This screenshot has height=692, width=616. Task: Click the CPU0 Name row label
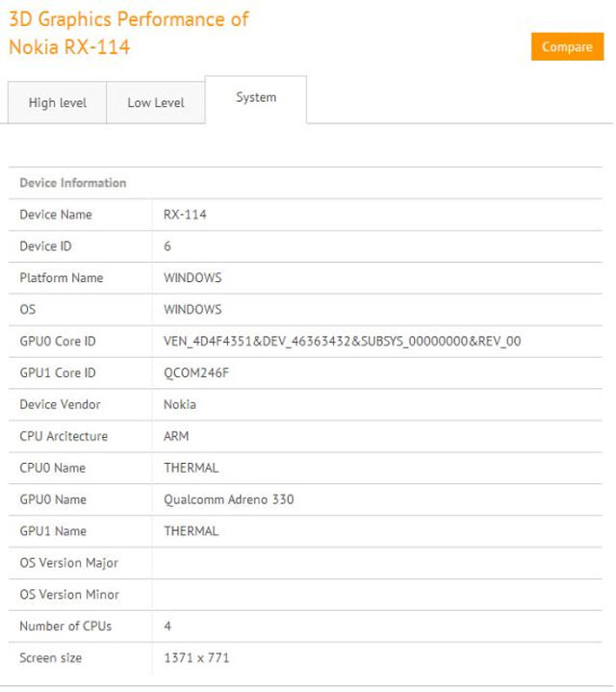[x=53, y=468]
